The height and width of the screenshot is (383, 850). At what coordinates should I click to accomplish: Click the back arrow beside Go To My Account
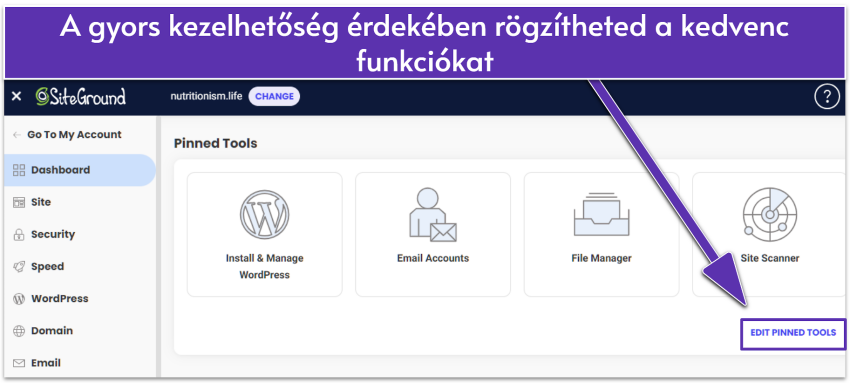click(x=17, y=135)
